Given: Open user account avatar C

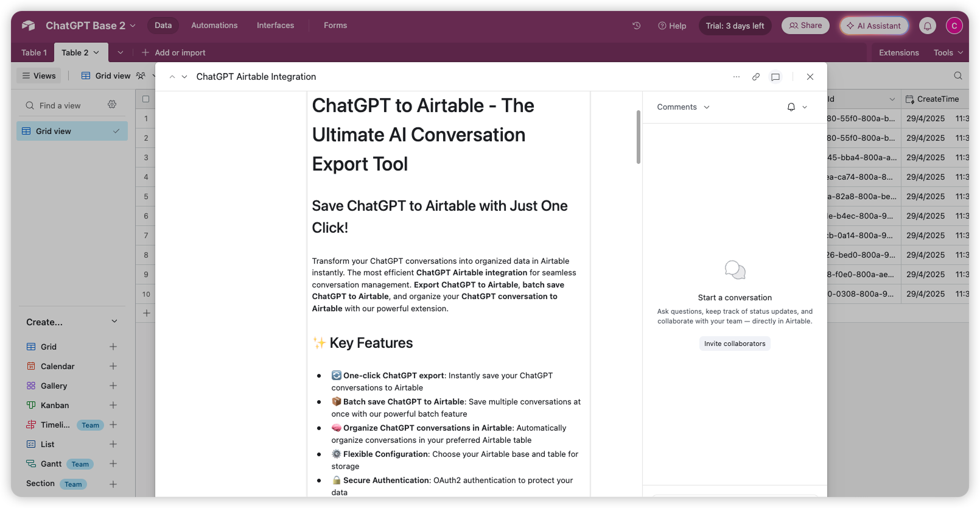Looking at the screenshot, I should pyautogui.click(x=954, y=26).
